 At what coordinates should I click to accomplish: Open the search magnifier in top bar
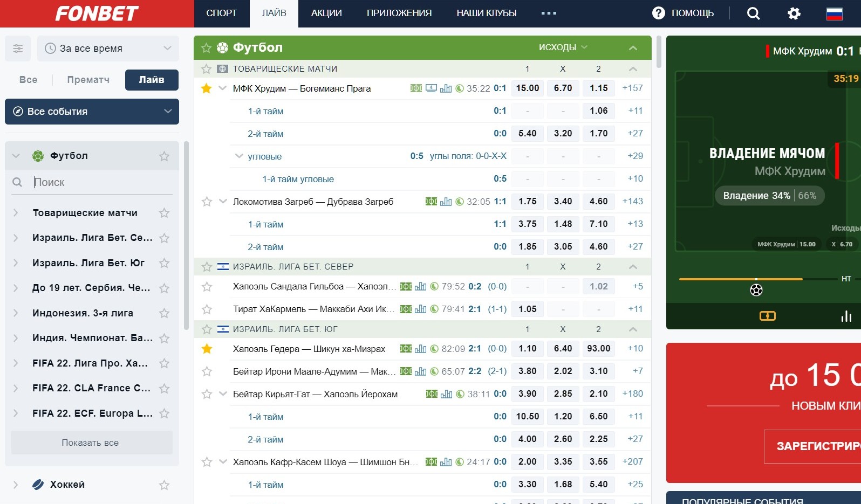pos(753,13)
